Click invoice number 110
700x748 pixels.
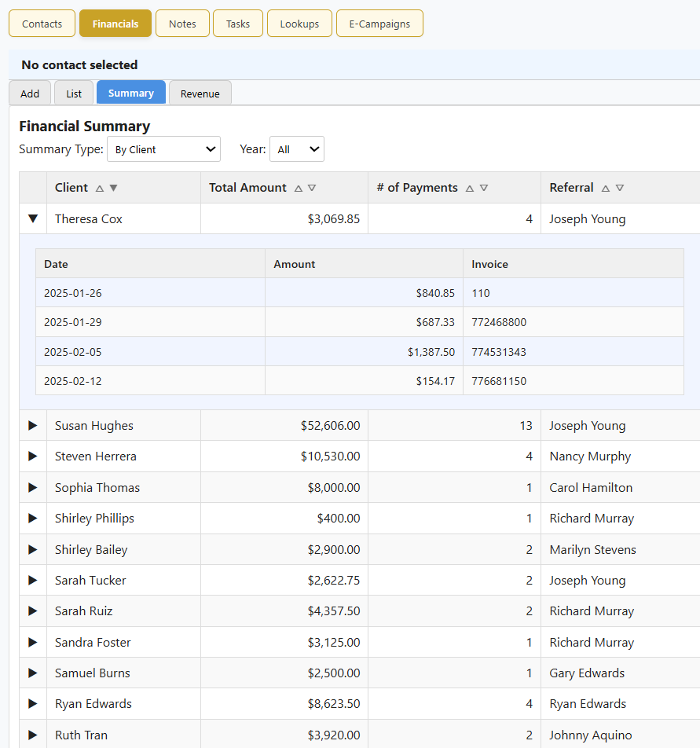[x=481, y=293]
